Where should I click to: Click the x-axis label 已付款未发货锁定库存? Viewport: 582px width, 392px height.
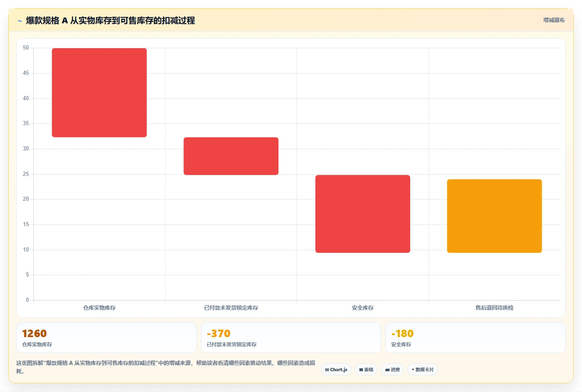point(231,308)
